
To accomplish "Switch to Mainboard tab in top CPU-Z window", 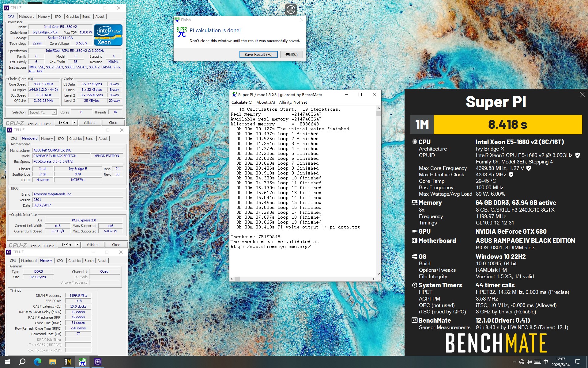I will pos(27,17).
